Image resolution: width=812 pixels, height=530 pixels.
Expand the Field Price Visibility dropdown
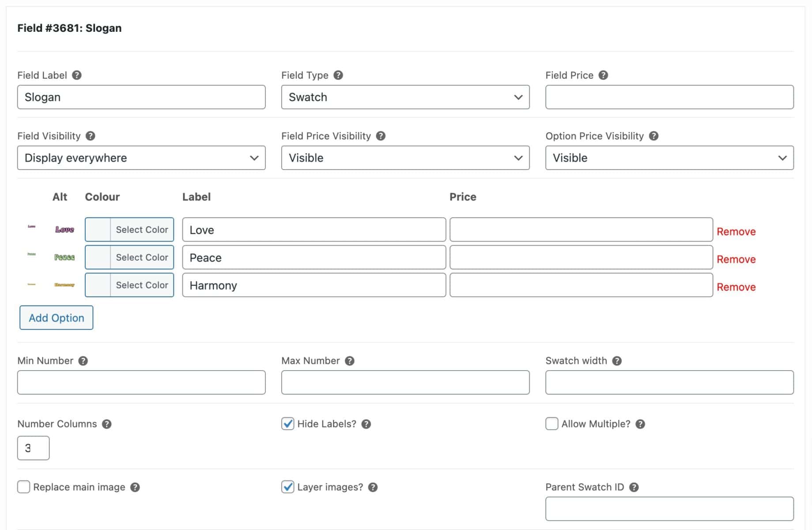pyautogui.click(x=405, y=158)
